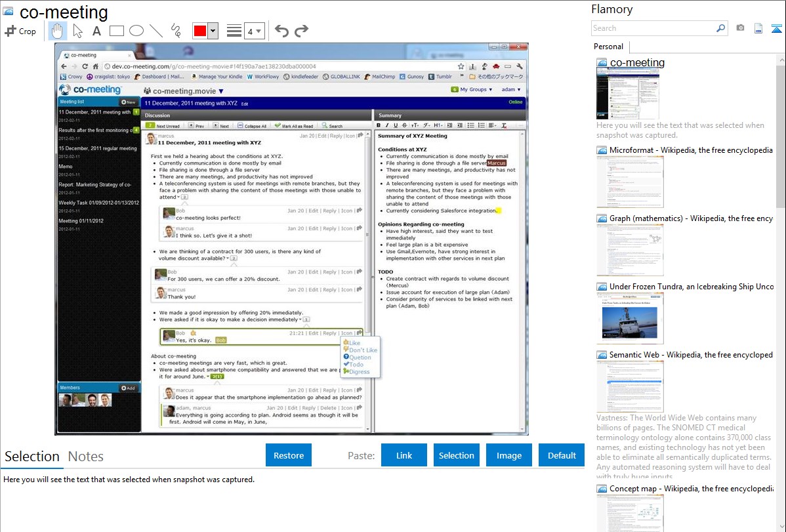Click the browser icon beside Semantic Web entry
Viewport: 786px width, 532px height.
click(x=602, y=355)
